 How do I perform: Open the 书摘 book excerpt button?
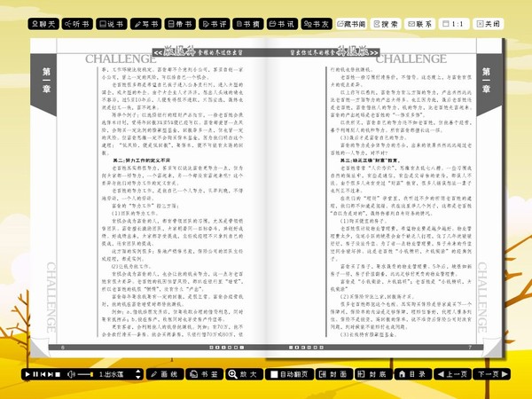248,24
